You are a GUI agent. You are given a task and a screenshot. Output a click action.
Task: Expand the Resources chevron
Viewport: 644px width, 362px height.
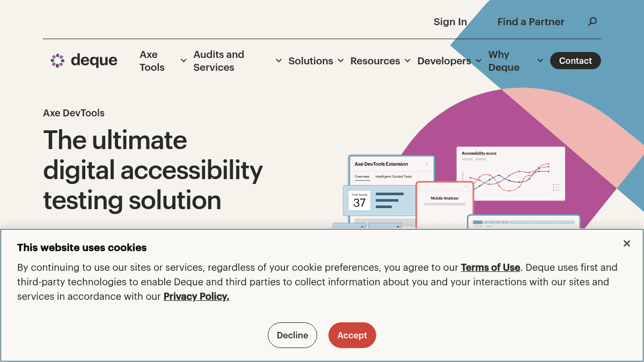(407, 61)
